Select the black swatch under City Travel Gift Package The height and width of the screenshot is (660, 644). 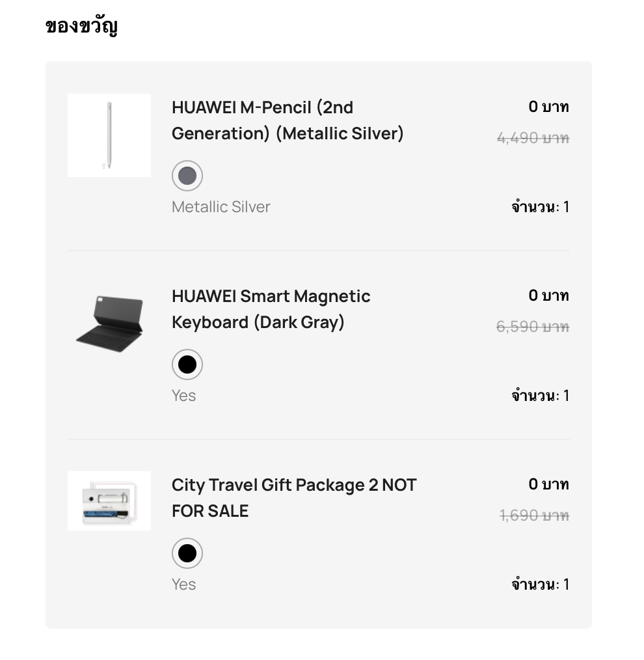click(187, 553)
